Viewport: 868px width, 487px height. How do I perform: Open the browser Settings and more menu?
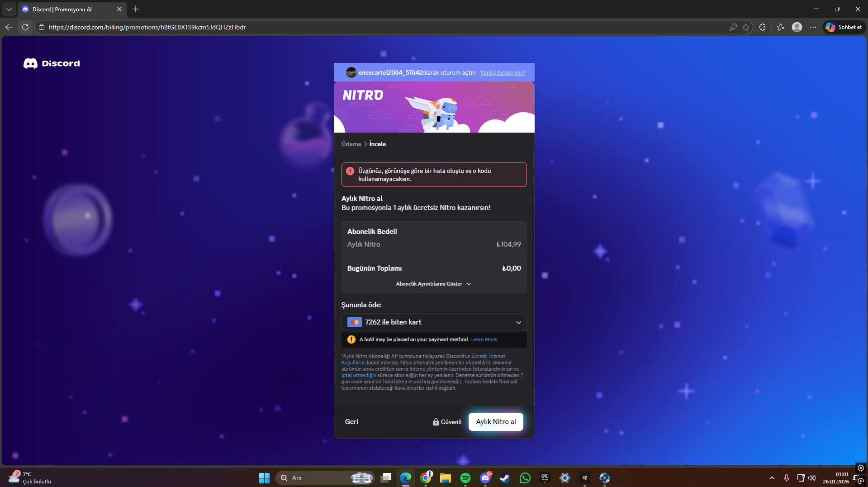[x=813, y=27]
